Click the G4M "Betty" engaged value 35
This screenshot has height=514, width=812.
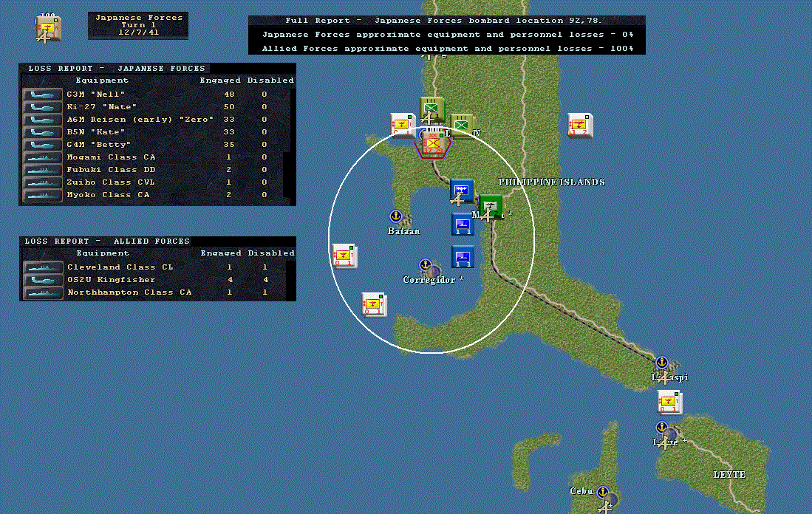[x=228, y=145]
